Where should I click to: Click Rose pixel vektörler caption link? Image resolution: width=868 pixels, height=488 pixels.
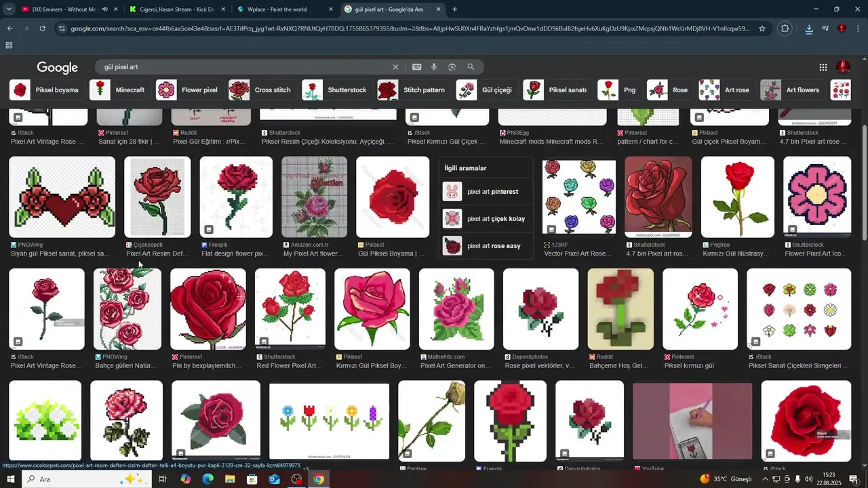point(540,366)
